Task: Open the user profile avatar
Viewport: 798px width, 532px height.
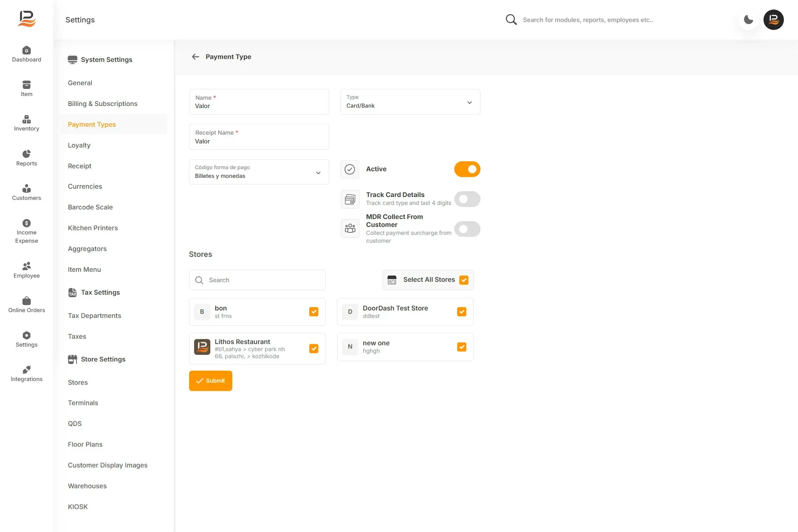Action: point(773,20)
